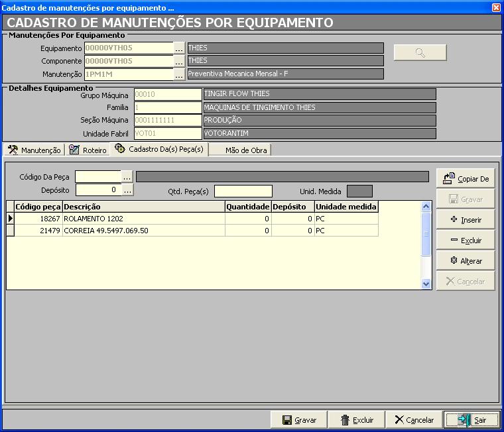Image resolution: width=504 pixels, height=432 pixels.
Task: Open Manutenção lookup ellipsis button
Action: 179,75
